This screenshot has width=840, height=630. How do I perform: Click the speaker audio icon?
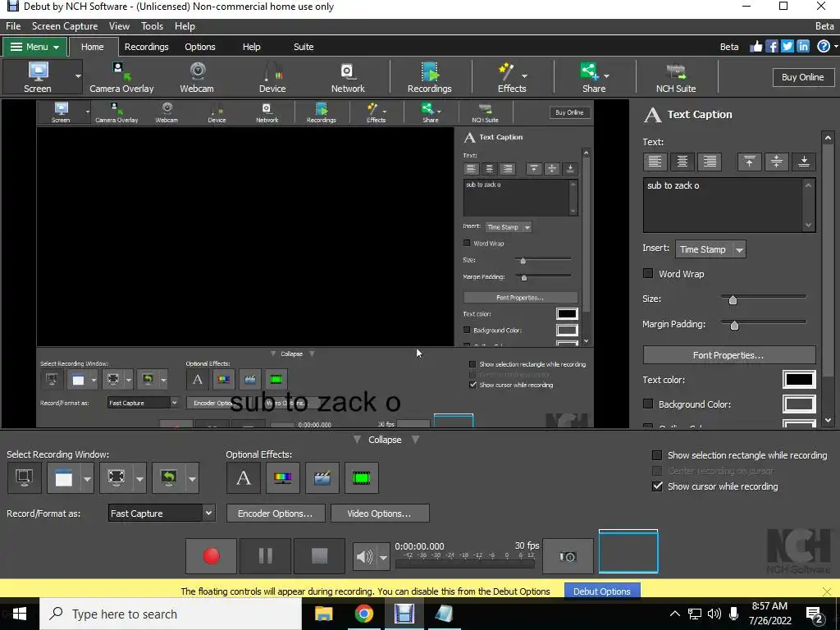(364, 557)
